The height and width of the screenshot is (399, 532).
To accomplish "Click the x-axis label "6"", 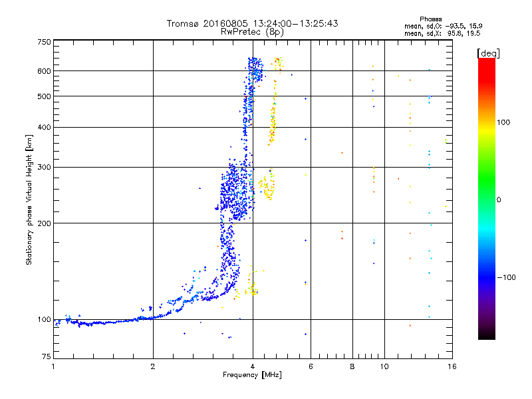I will pyautogui.click(x=311, y=366).
